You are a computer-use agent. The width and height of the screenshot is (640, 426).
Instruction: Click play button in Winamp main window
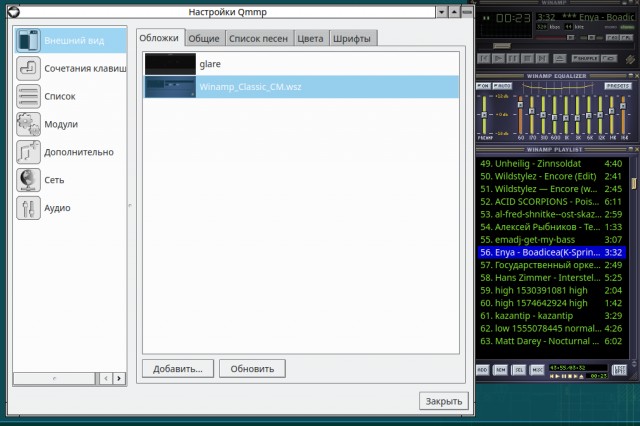tap(498, 58)
